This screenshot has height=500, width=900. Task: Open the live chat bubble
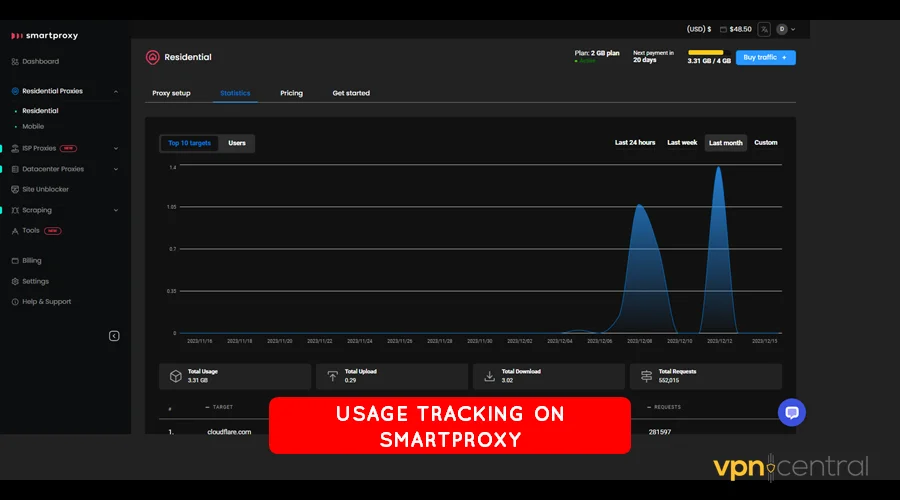(792, 412)
